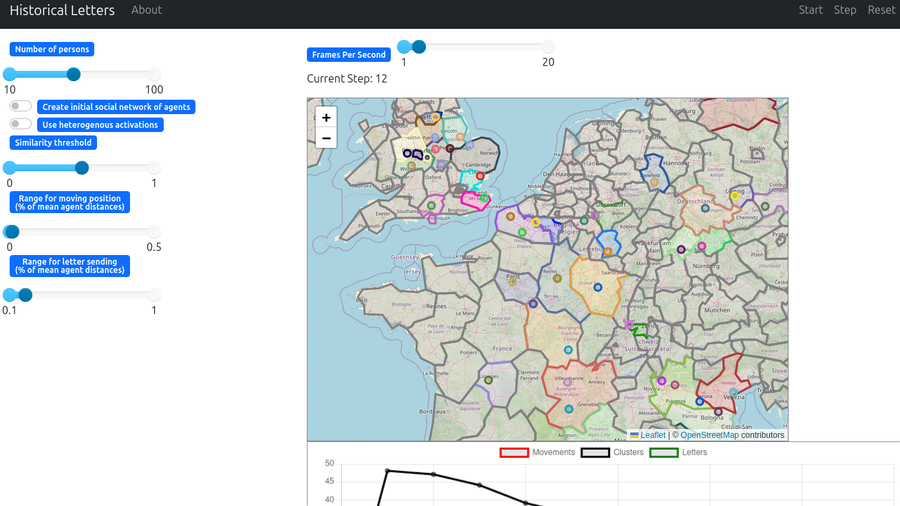Viewport: 900px width, 506px height.
Task: Toggle initial social network of agents switch
Action: pos(20,106)
